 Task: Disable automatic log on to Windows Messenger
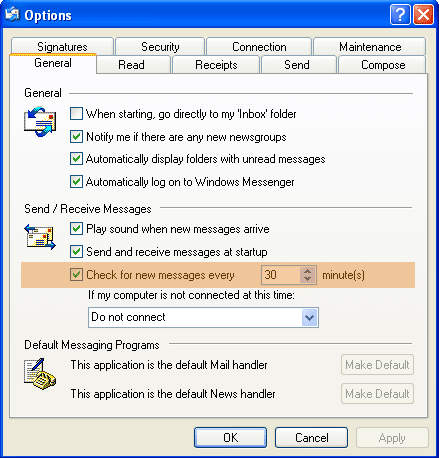tap(76, 182)
